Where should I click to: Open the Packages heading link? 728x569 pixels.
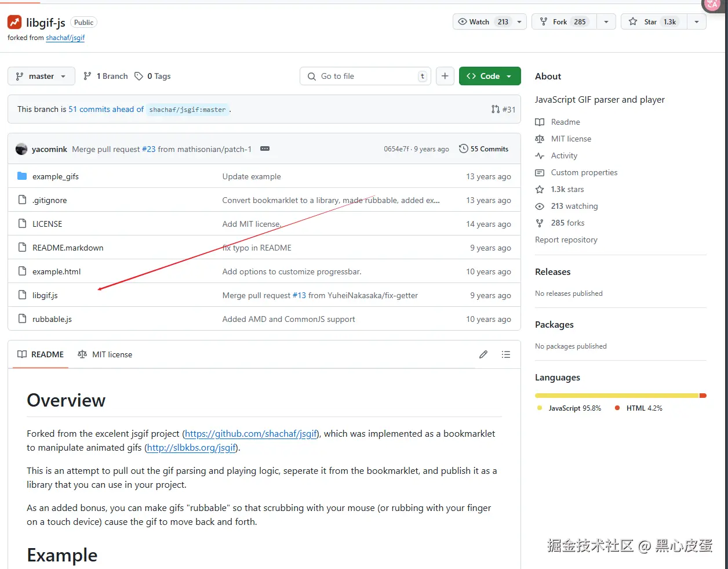click(554, 325)
